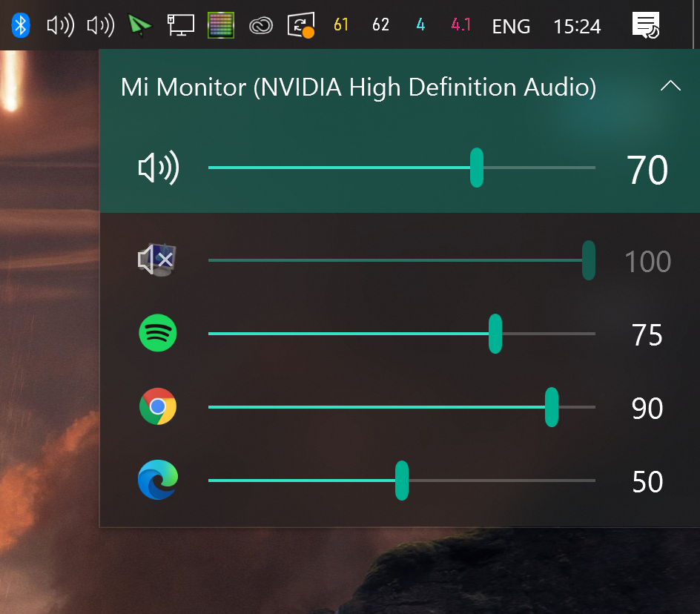Adjust the muted System Sounds slider
The width and height of the screenshot is (700, 614).
coord(402,260)
